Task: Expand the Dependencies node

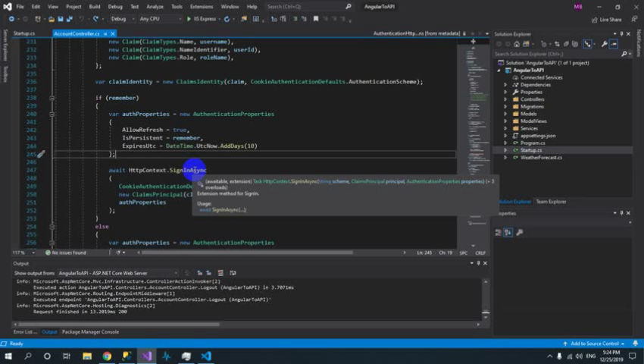Action: coord(505,85)
